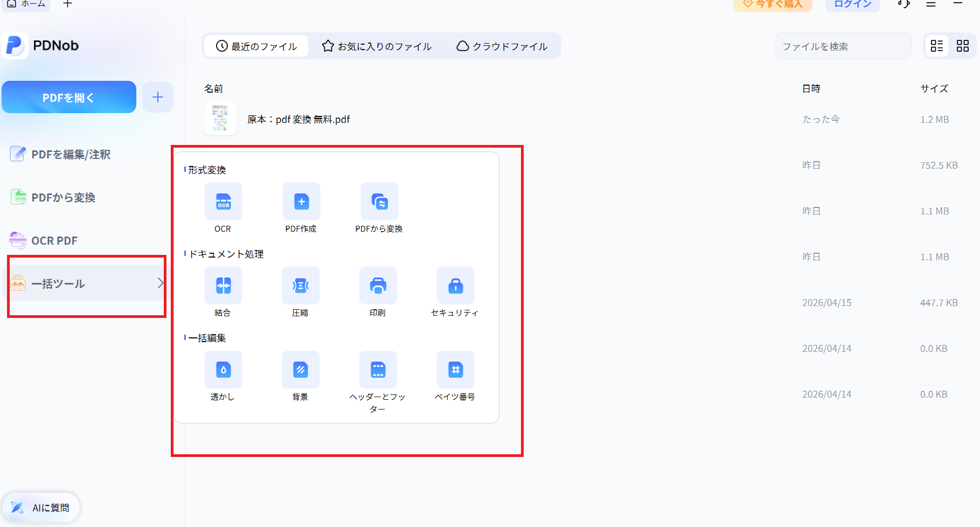Switch to grid view layout icon
Viewport: 980px width, 527px height.
click(963, 46)
